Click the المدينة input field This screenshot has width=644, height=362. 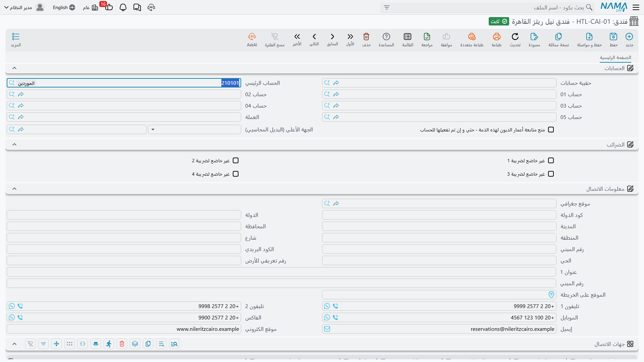(439, 226)
